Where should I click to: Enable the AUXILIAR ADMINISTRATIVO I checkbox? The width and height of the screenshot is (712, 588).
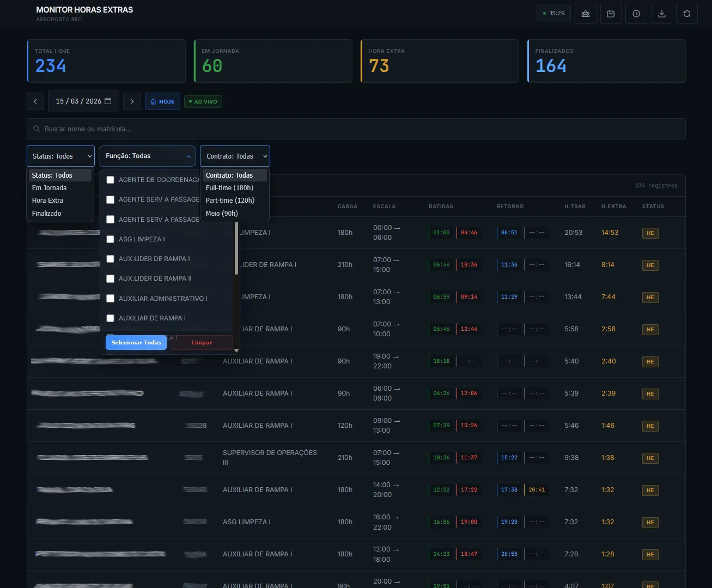coord(110,299)
